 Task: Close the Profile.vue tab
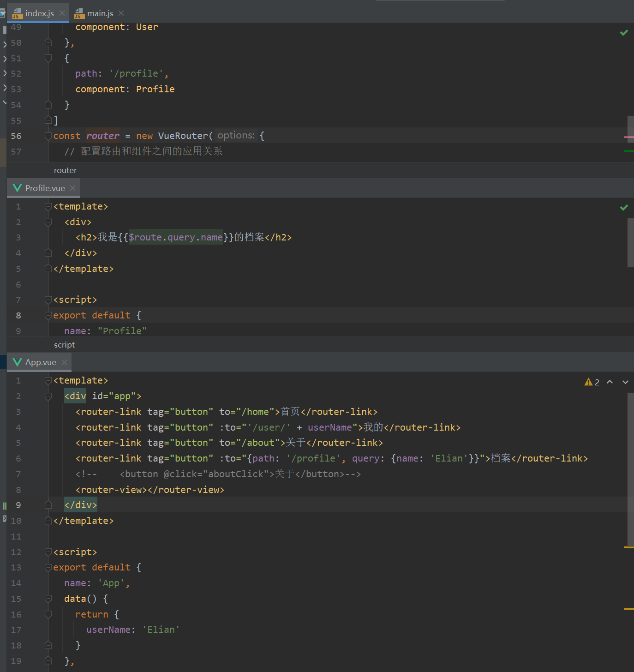73,188
